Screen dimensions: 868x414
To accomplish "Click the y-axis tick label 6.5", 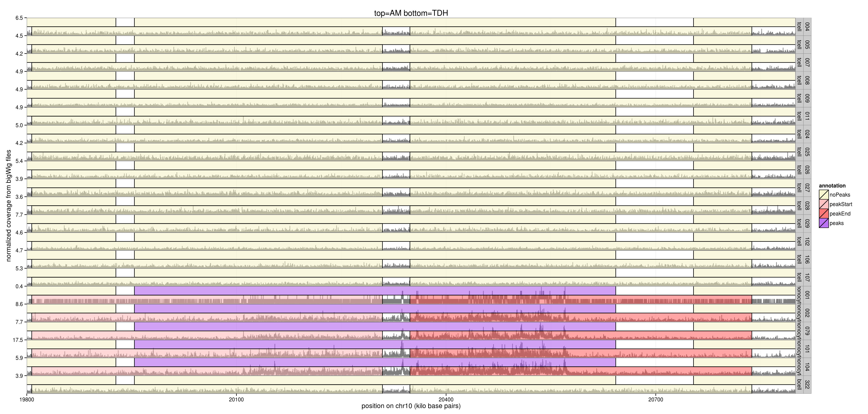I will pos(19,18).
